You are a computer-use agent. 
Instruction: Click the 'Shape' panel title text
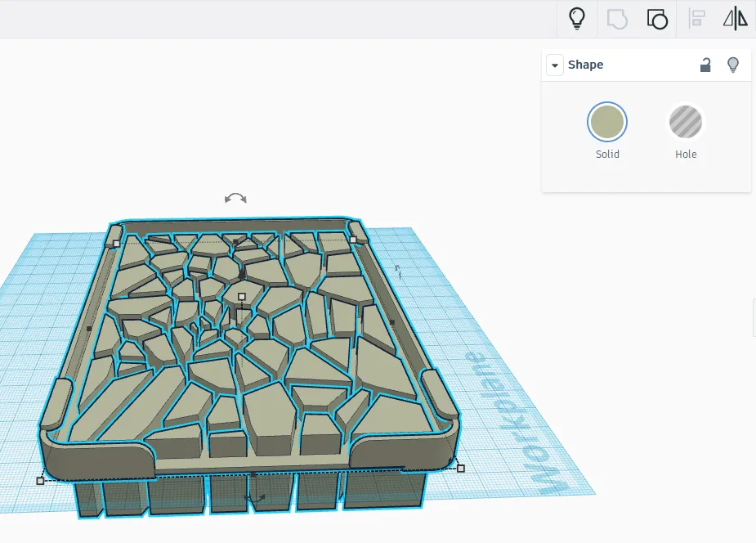click(x=585, y=65)
